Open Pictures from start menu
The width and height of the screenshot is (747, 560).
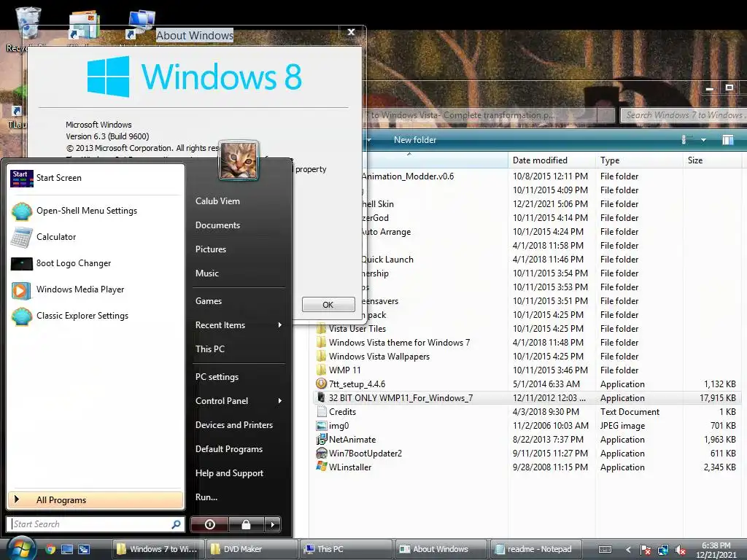tap(211, 249)
